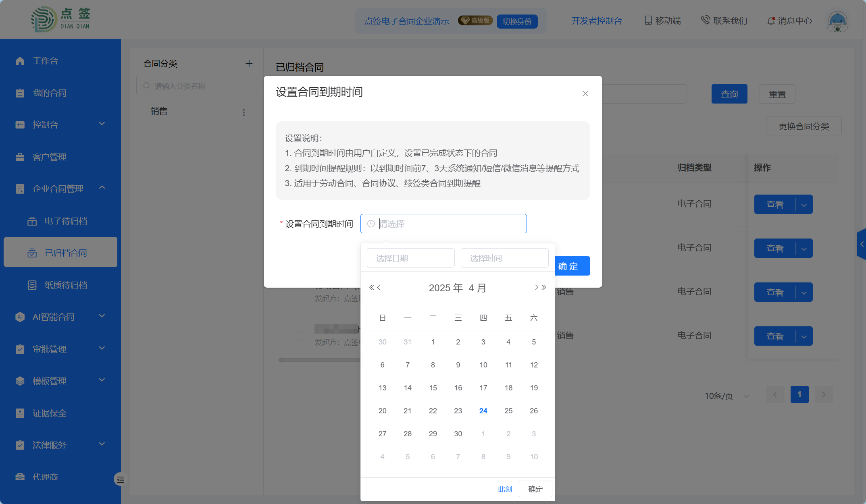This screenshot has width=866, height=504.
Task: Open 纸质待归档 sidebar item
Action: click(x=66, y=285)
